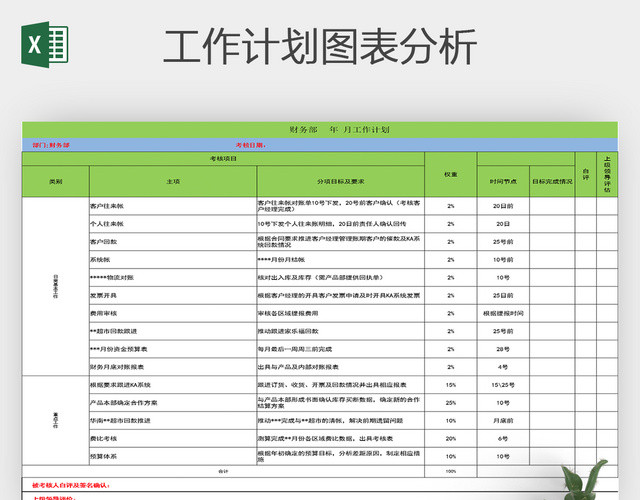
Task: Click the 发票开具 cell
Action: click(173, 295)
